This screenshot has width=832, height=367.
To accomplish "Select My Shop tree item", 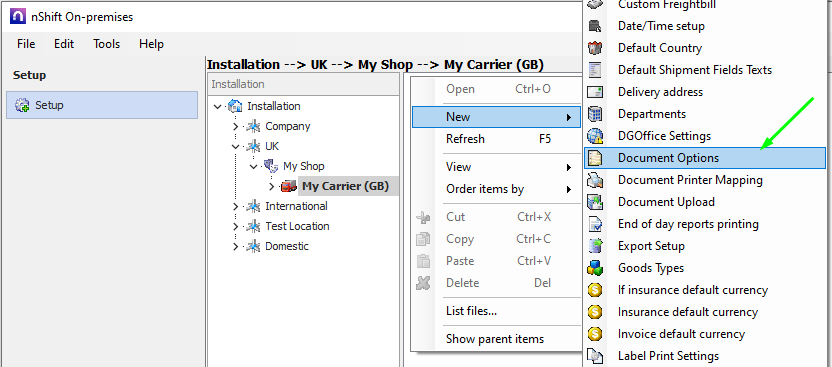I will point(304,166).
